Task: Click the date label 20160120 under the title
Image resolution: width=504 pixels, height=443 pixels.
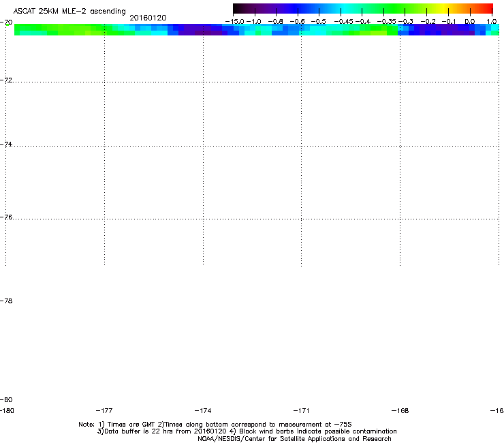Action: coord(148,18)
